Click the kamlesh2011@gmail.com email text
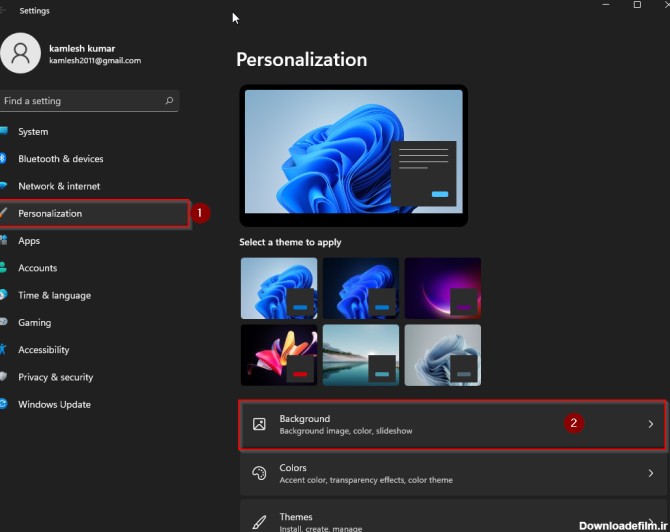Image resolution: width=670 pixels, height=532 pixels. click(x=95, y=61)
